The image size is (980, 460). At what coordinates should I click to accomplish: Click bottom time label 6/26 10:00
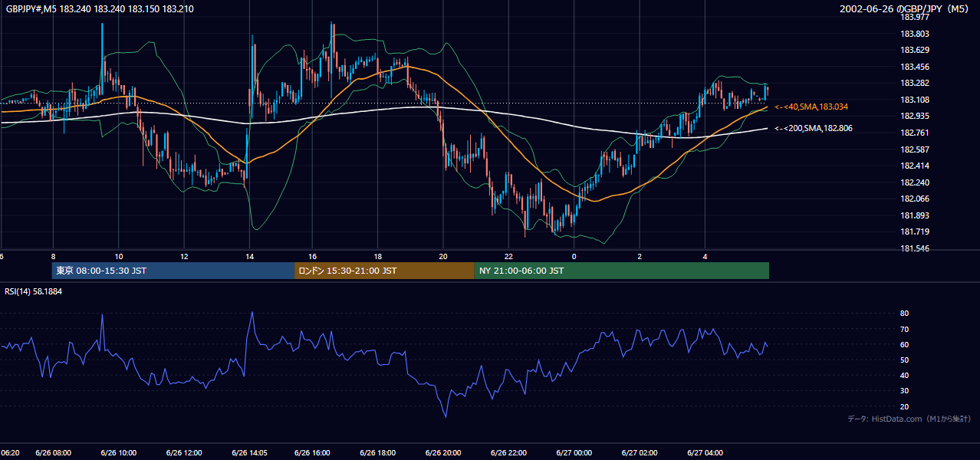tap(118, 452)
